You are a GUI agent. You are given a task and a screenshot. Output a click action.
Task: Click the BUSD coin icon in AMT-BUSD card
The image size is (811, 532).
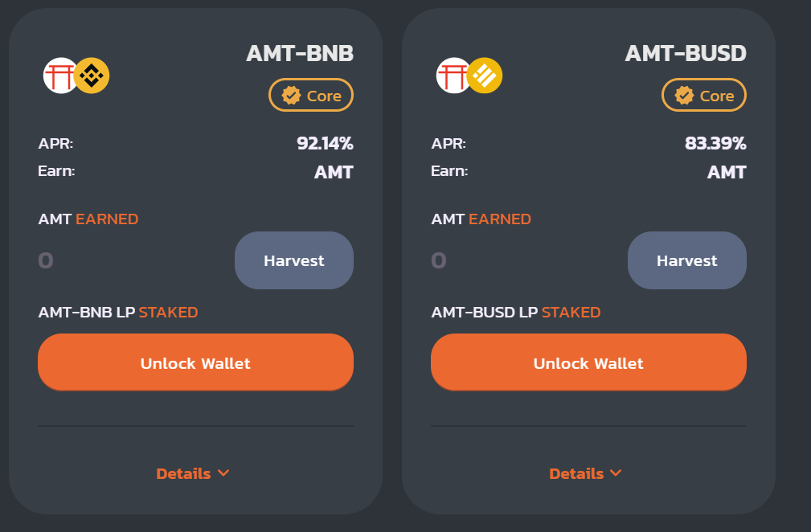tap(485, 76)
